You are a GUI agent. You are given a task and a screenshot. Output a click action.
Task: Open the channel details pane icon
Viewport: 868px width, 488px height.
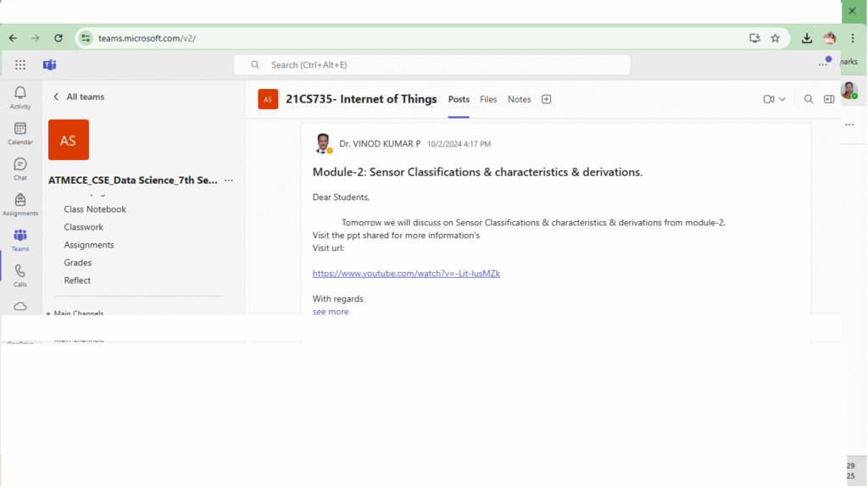point(829,99)
